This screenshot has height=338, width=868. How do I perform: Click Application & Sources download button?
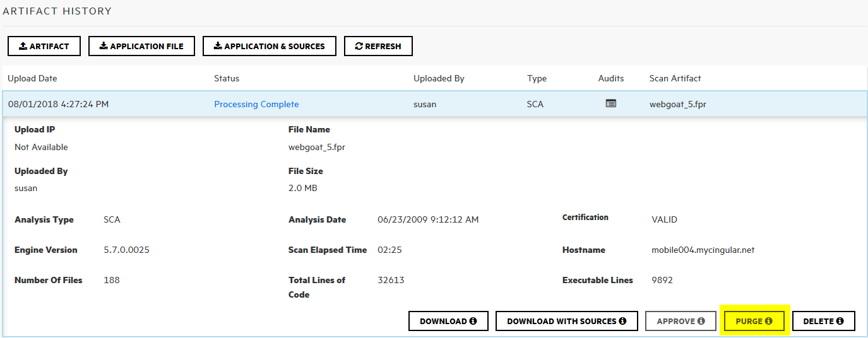(269, 46)
